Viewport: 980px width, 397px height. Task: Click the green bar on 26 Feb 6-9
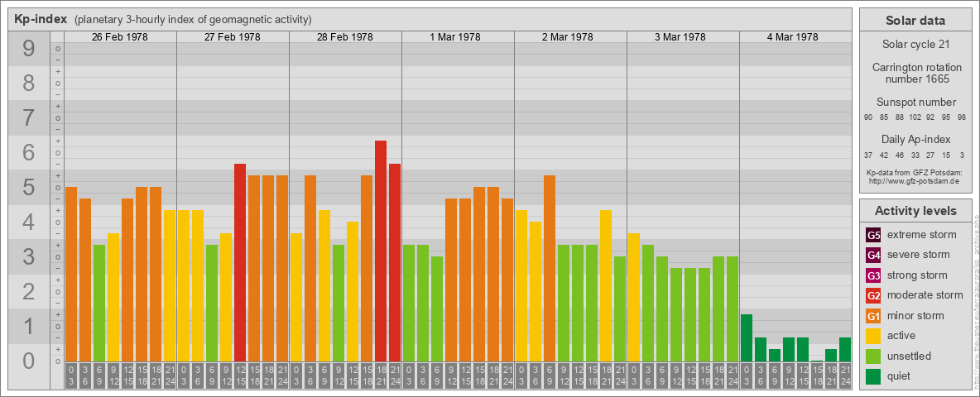click(99, 304)
